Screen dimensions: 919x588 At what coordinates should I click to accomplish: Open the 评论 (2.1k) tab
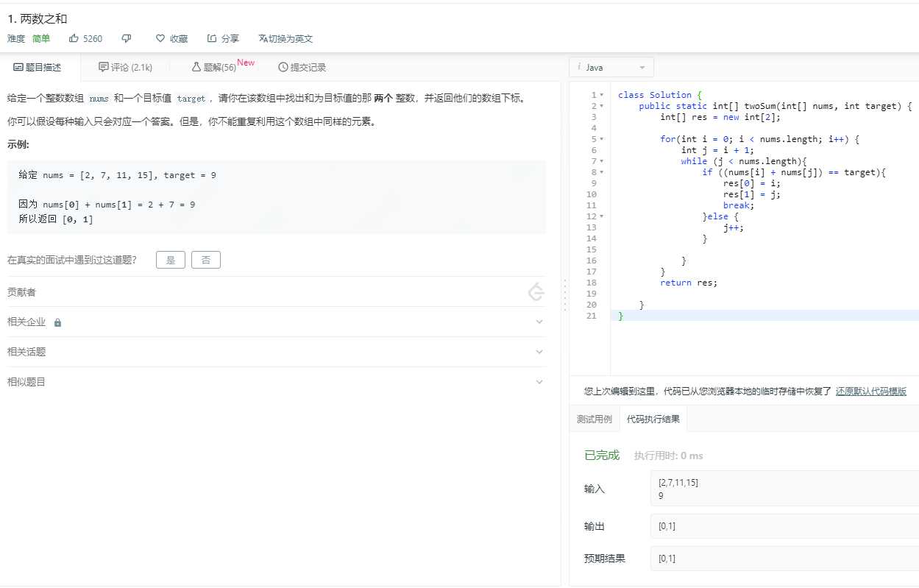point(125,67)
